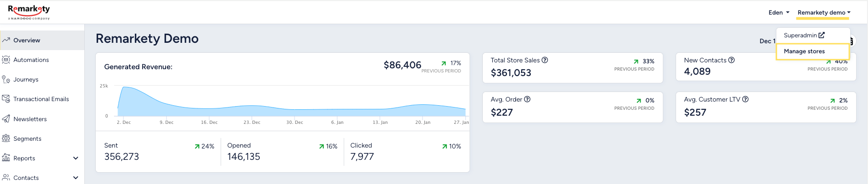Click the revenue area chart
868x184 pixels.
(x=292, y=101)
